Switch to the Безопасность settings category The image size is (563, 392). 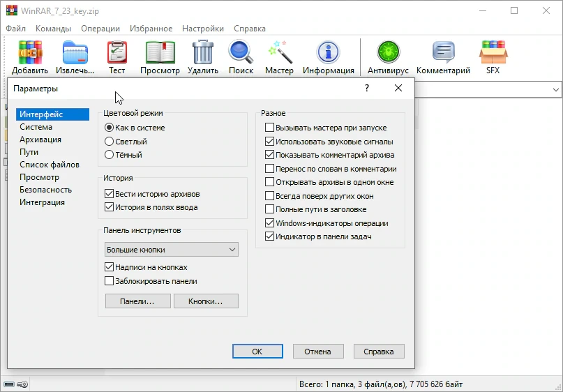click(x=45, y=190)
